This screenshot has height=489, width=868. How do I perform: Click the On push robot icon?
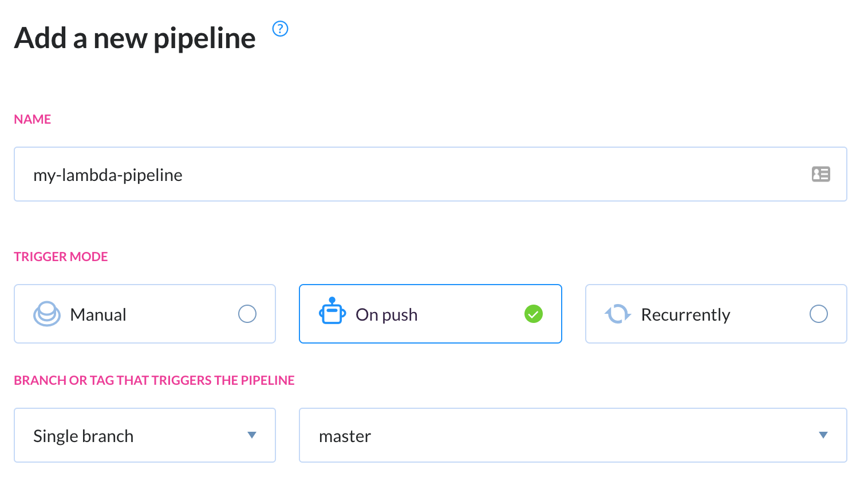click(x=332, y=311)
